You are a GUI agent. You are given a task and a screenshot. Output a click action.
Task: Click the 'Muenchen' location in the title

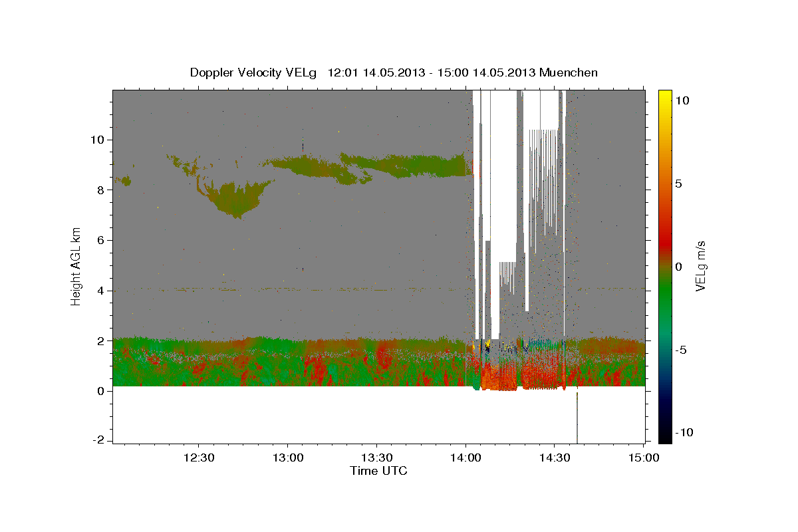[x=569, y=72]
